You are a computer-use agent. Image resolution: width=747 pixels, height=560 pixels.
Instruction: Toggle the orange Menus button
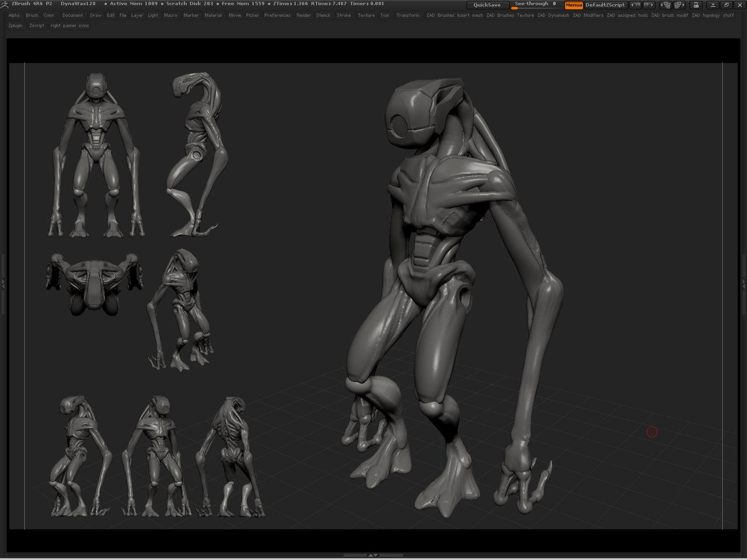574,5
